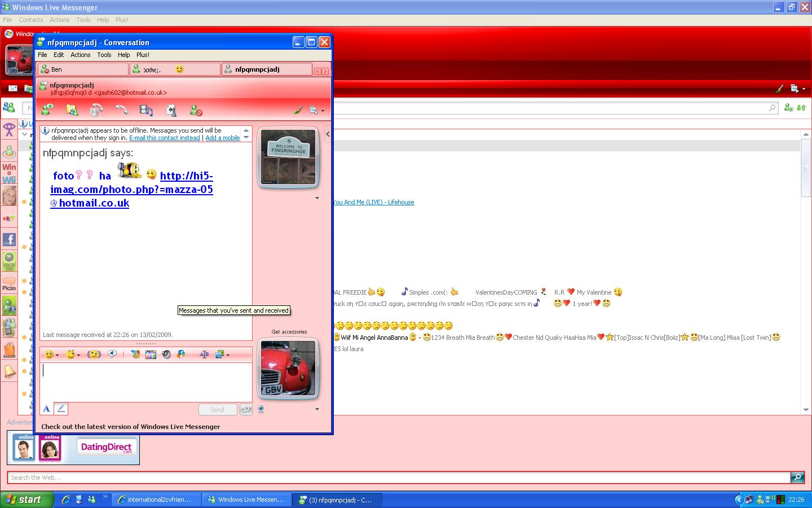This screenshot has height=508, width=812.
Task: Click the speaker sound icon
Action: click(x=166, y=354)
